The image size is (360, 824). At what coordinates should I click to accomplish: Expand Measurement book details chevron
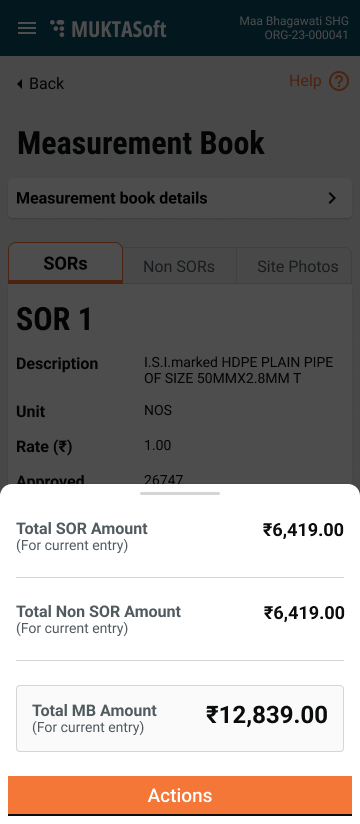332,198
